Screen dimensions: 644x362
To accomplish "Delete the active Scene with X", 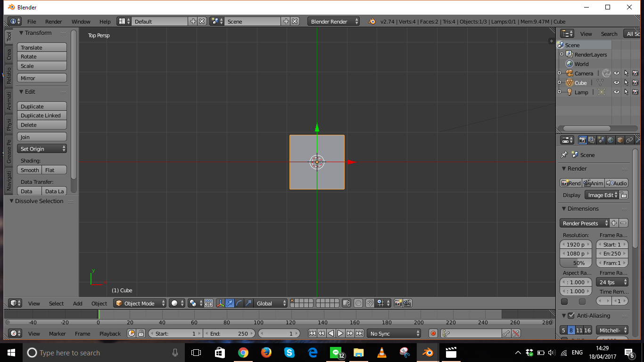I will tap(295, 21).
